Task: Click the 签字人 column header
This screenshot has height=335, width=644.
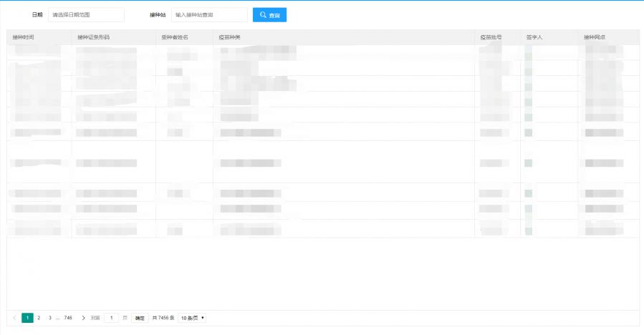Action: coord(534,37)
